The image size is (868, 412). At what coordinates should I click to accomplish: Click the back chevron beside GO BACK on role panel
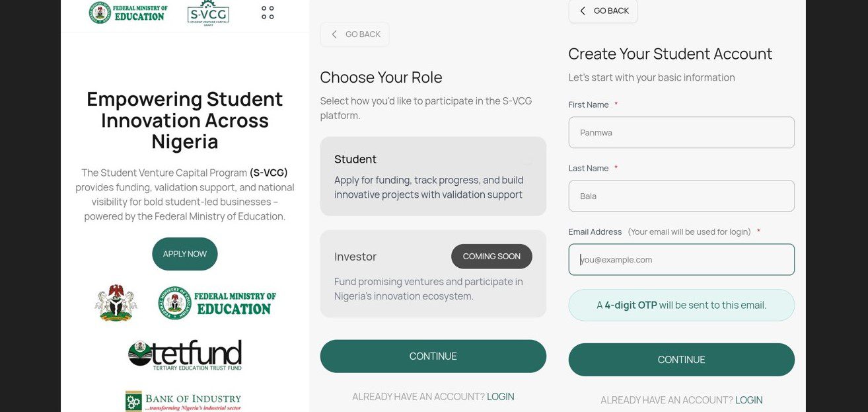[x=334, y=34]
